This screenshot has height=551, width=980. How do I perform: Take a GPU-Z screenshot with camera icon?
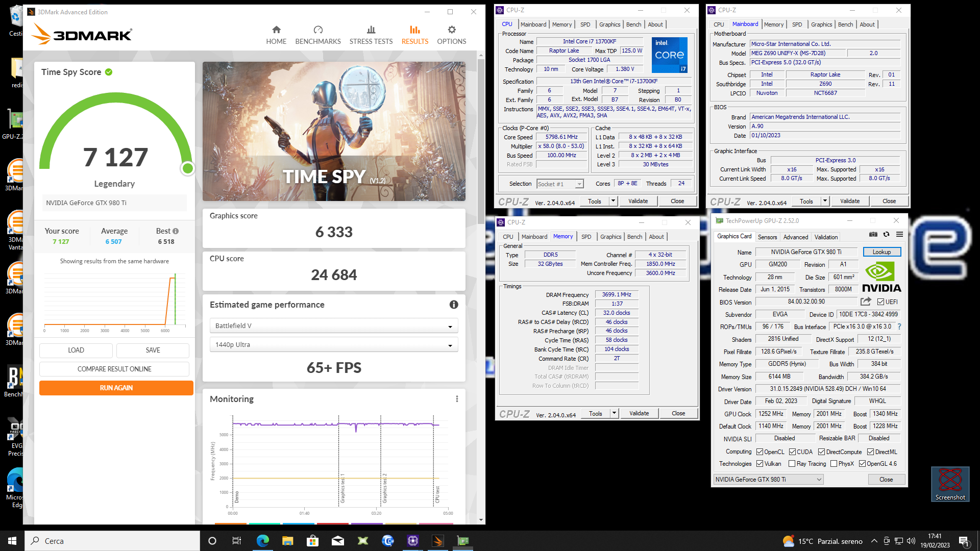tap(873, 234)
